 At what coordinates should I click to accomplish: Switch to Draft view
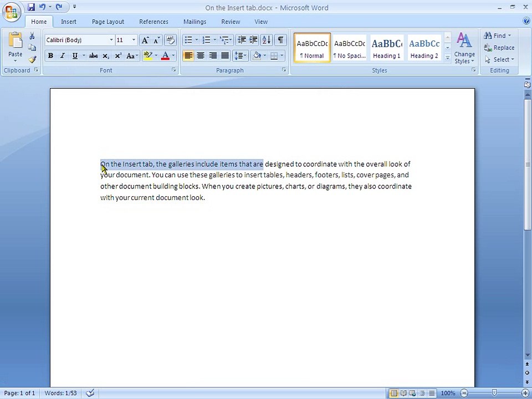click(x=432, y=393)
